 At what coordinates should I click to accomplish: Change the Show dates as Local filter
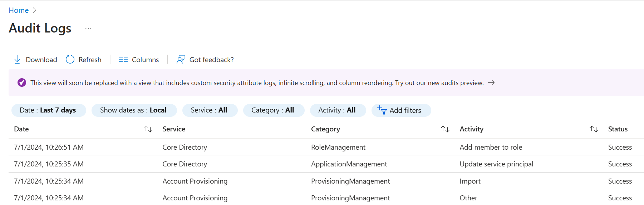pos(134,110)
